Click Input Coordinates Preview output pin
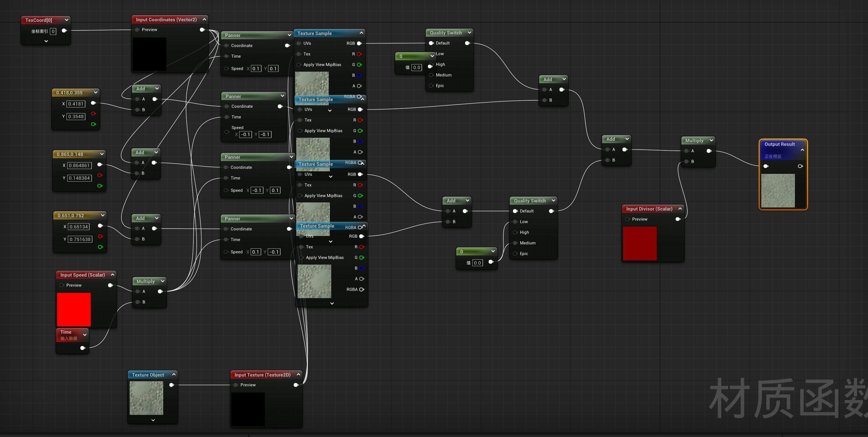The width and height of the screenshot is (868, 437). [202, 30]
